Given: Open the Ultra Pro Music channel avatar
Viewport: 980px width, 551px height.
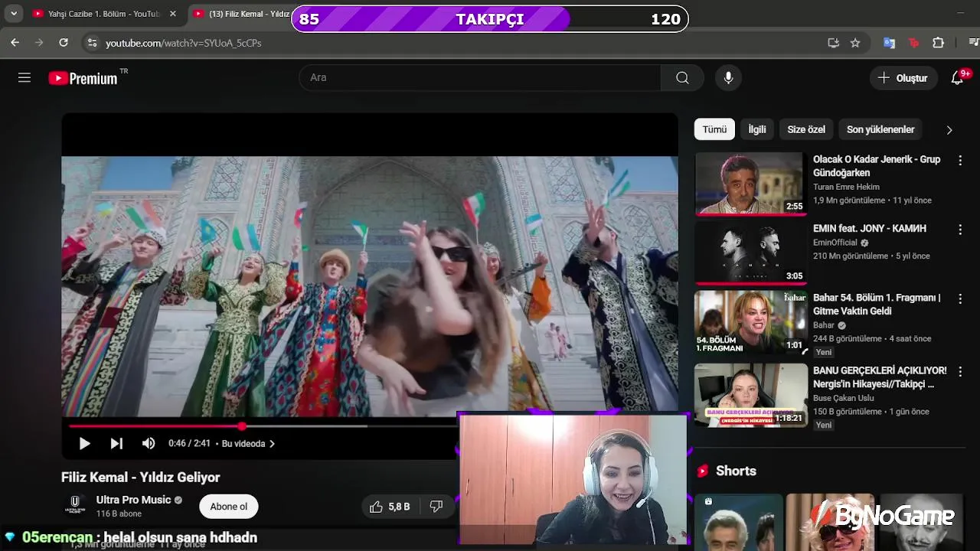Looking at the screenshot, I should (x=74, y=506).
